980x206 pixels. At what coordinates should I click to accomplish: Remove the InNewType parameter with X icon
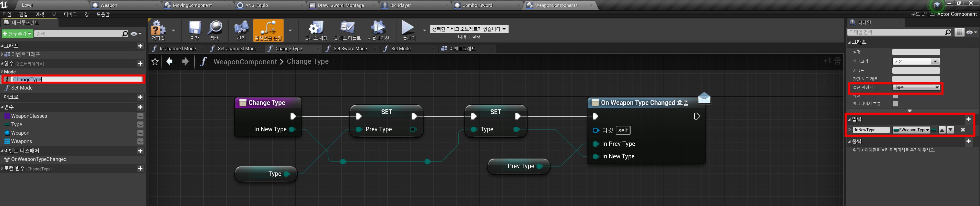pos(963,130)
